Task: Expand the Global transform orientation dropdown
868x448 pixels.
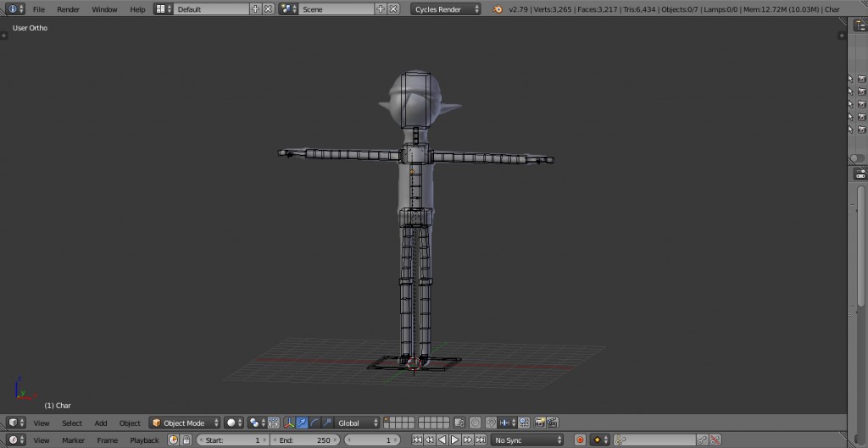Action: click(x=358, y=423)
